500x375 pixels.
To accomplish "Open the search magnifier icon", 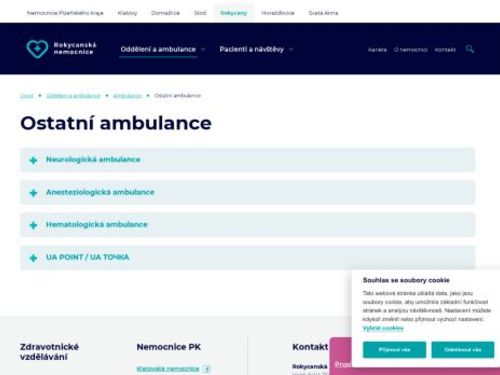I will (x=470, y=49).
